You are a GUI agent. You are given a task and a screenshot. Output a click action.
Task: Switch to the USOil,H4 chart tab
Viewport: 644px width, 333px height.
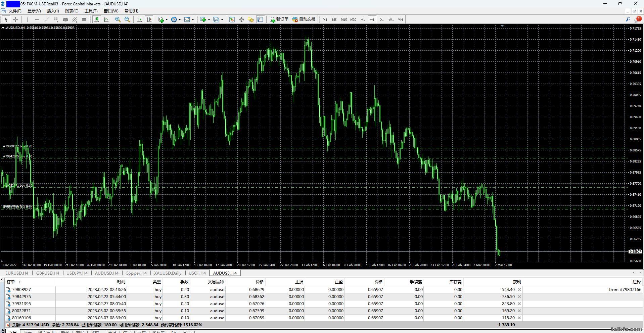tap(197, 273)
